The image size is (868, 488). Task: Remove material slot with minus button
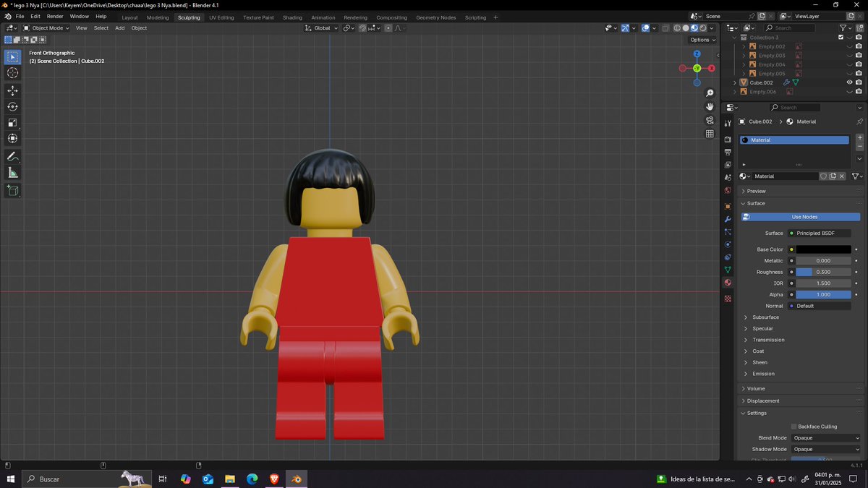coord(859,147)
